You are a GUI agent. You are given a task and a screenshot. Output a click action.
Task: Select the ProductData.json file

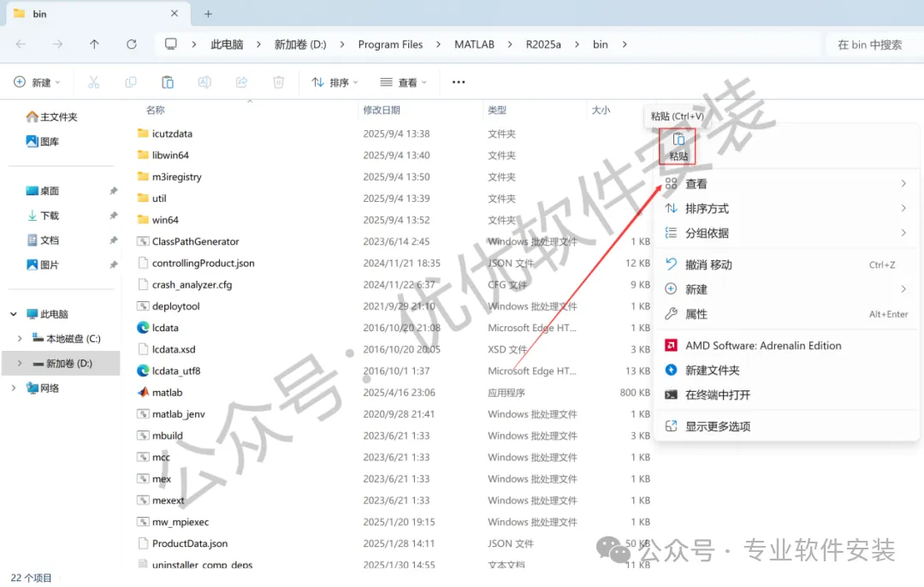click(x=183, y=543)
